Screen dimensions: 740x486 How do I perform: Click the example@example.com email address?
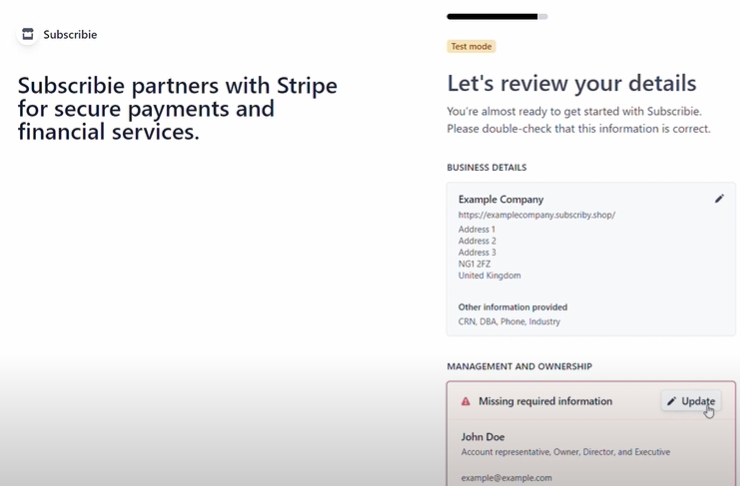[506, 478]
